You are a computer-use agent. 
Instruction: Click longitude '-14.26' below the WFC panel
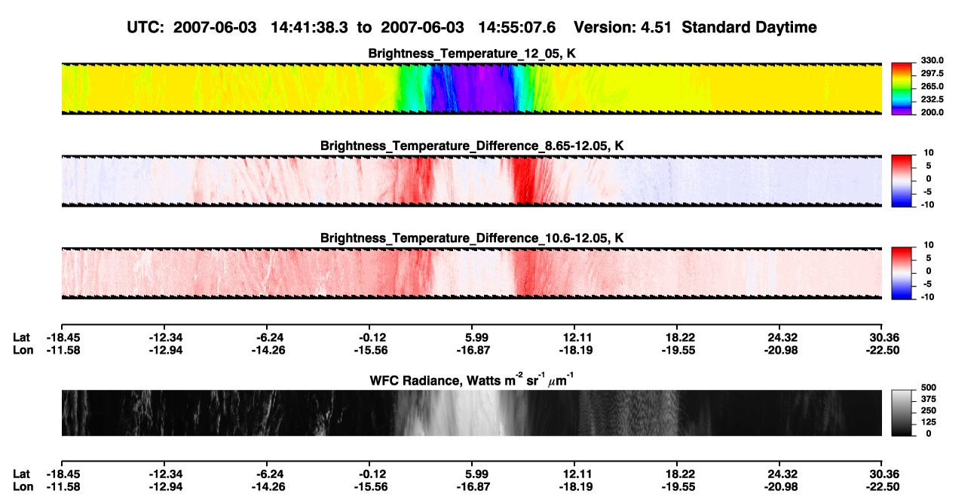(x=267, y=486)
